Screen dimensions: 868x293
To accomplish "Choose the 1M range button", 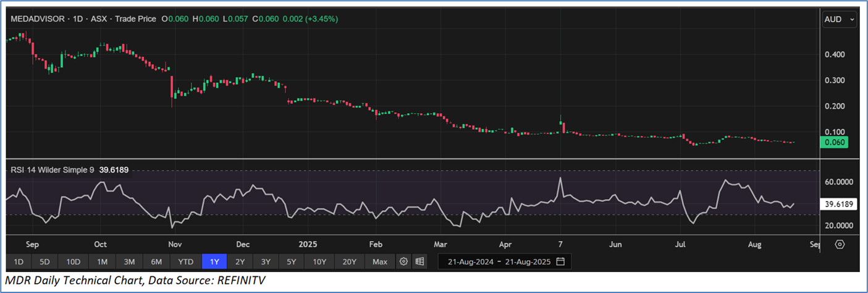I will 102,261.
